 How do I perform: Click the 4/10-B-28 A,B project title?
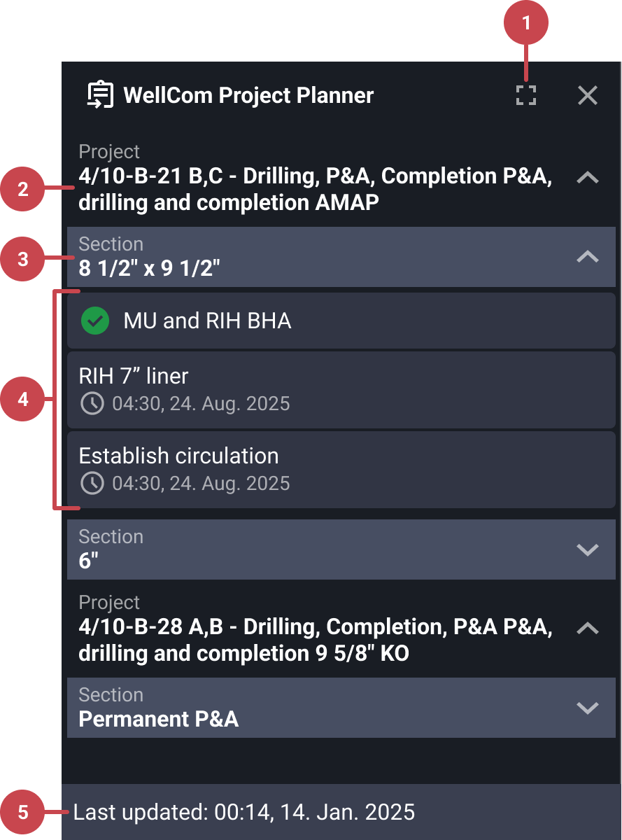(315, 640)
